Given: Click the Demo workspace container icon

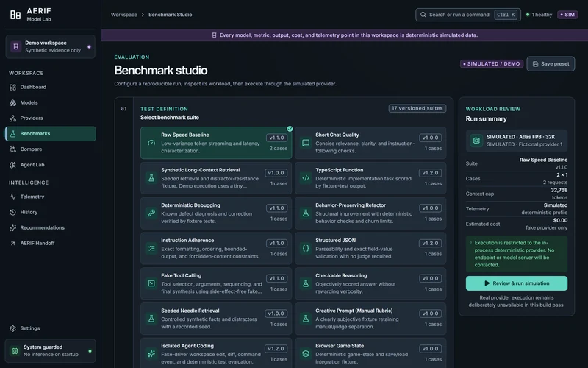Looking at the screenshot, I should tap(15, 46).
